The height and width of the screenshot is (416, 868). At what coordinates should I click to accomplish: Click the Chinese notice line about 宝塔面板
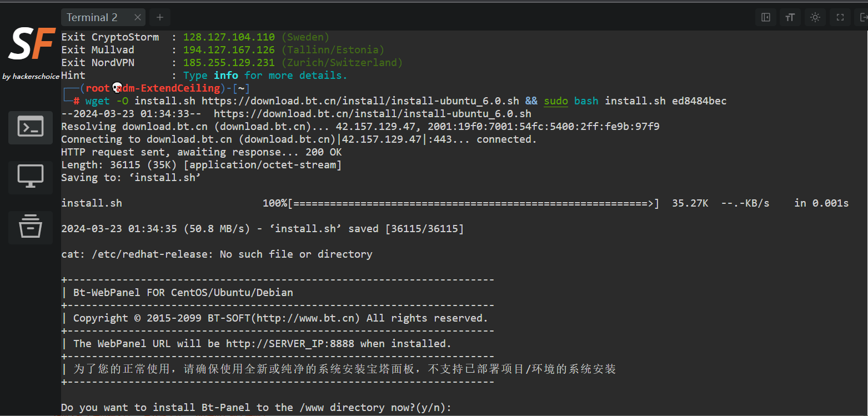(x=345, y=369)
